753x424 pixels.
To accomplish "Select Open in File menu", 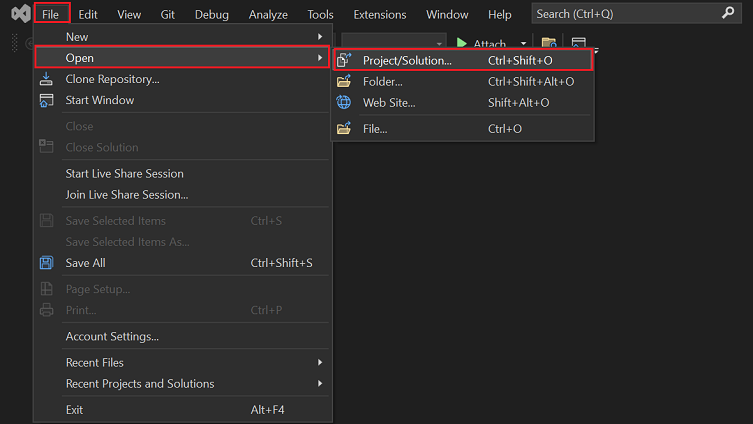I will tap(182, 58).
